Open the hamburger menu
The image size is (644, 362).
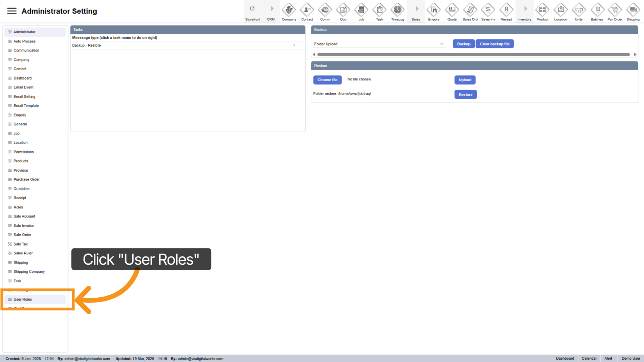pyautogui.click(x=12, y=11)
